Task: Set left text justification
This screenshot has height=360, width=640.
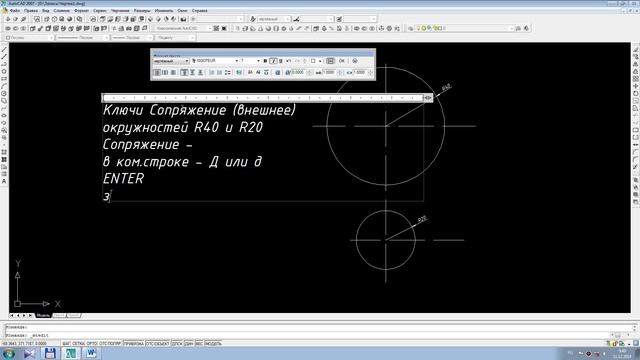Action: click(x=157, y=72)
